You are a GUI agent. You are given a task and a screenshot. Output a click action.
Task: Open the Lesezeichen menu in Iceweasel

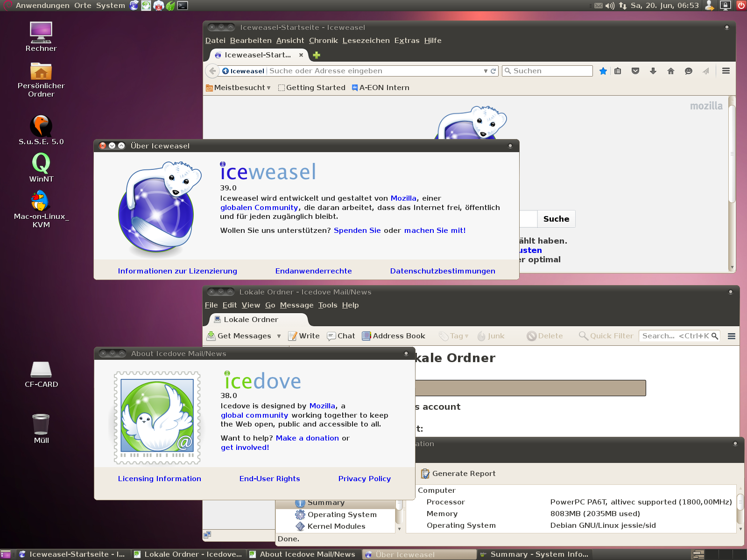(366, 41)
